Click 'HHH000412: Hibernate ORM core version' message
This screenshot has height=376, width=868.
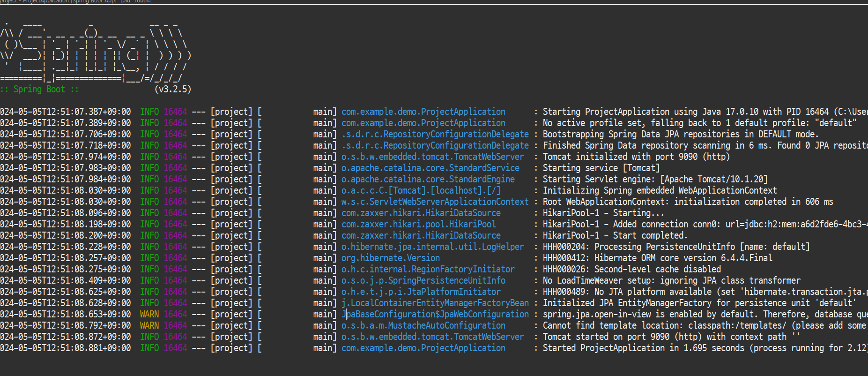(657, 258)
